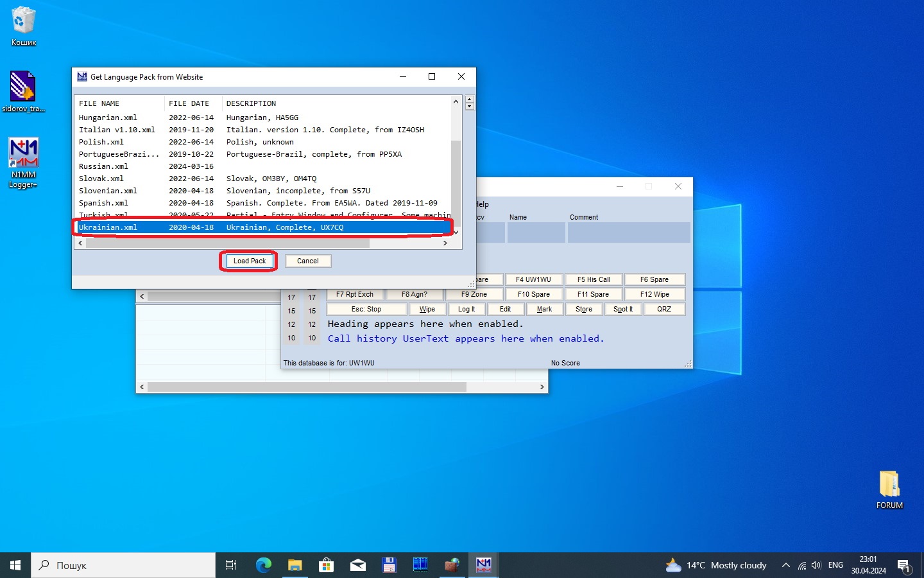
Task: Select the Spanish.xml language row
Action: [x=263, y=203]
